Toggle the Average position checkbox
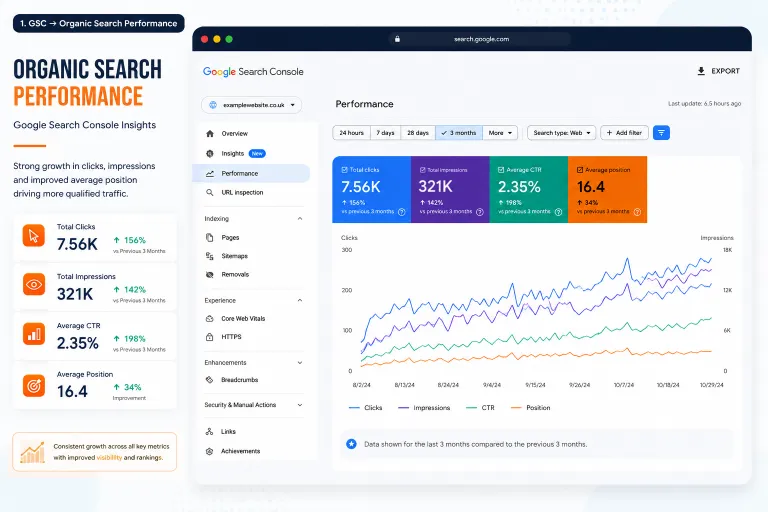 [580, 170]
